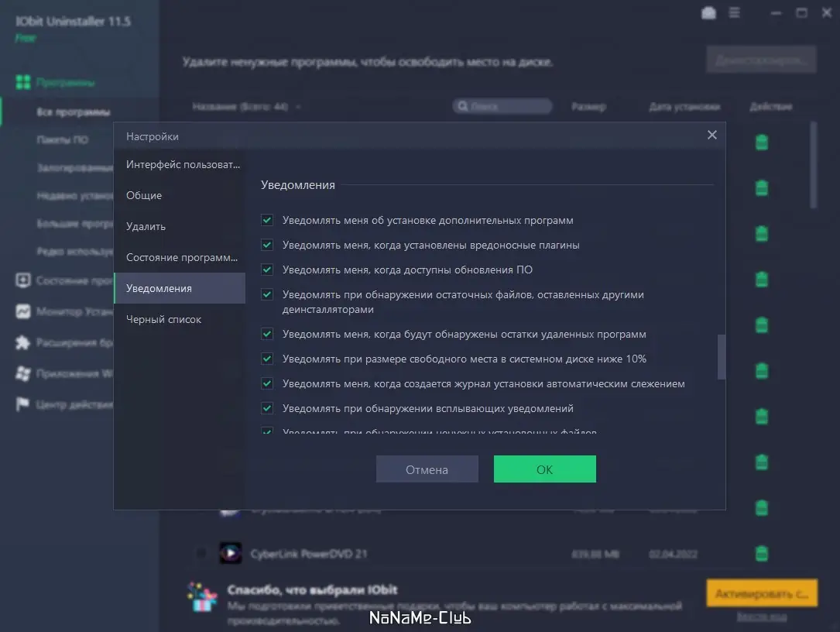
Task: Minimize the IObit Uninstaller window
Action: [776, 13]
